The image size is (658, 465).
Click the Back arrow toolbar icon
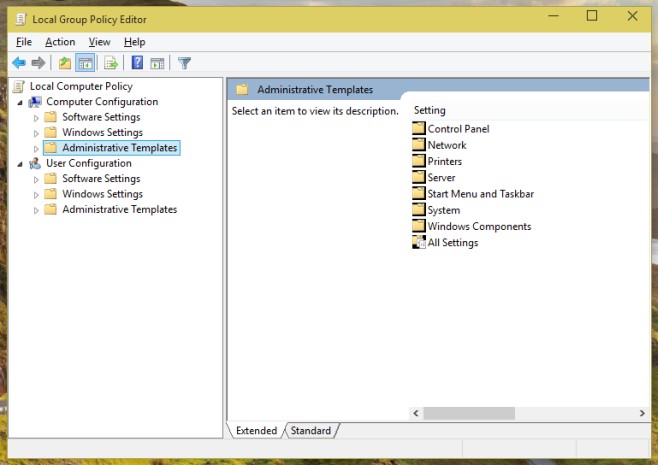[x=18, y=63]
